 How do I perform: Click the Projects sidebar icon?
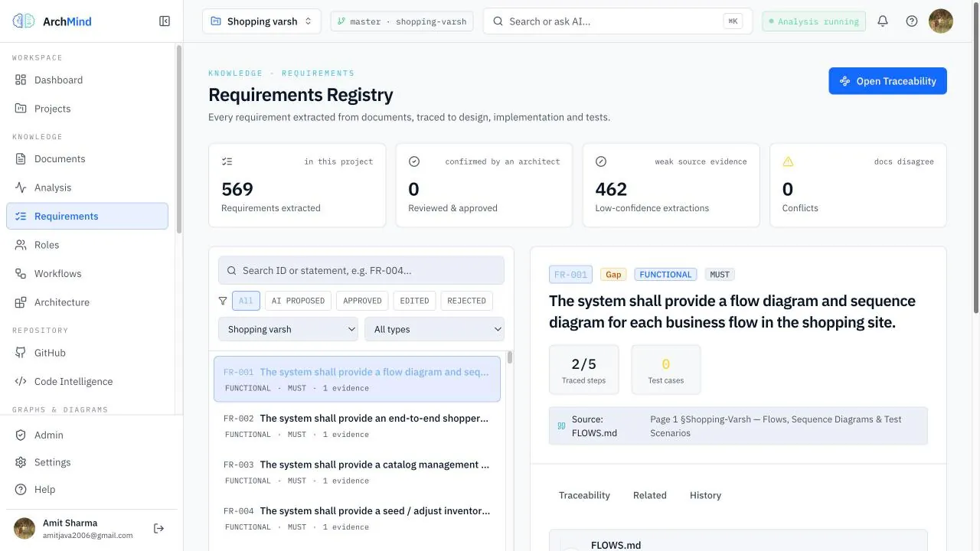(21, 109)
